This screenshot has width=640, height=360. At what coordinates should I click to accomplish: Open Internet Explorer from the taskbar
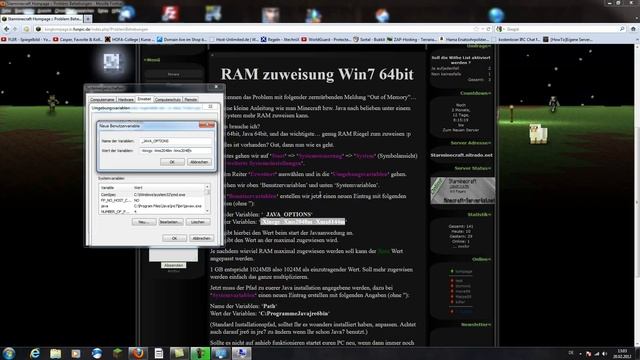point(35,353)
